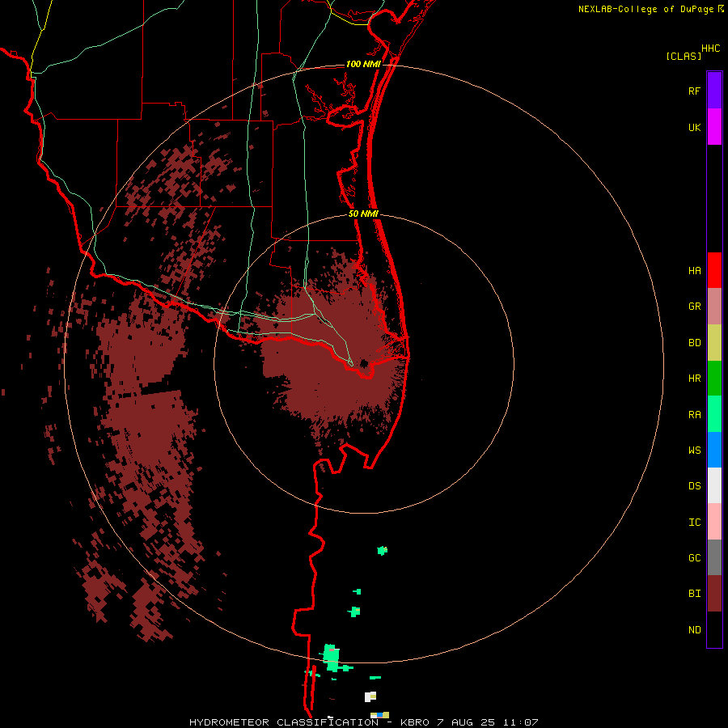
Task: Select the IC light pink legend swatch
Action: coord(714,522)
